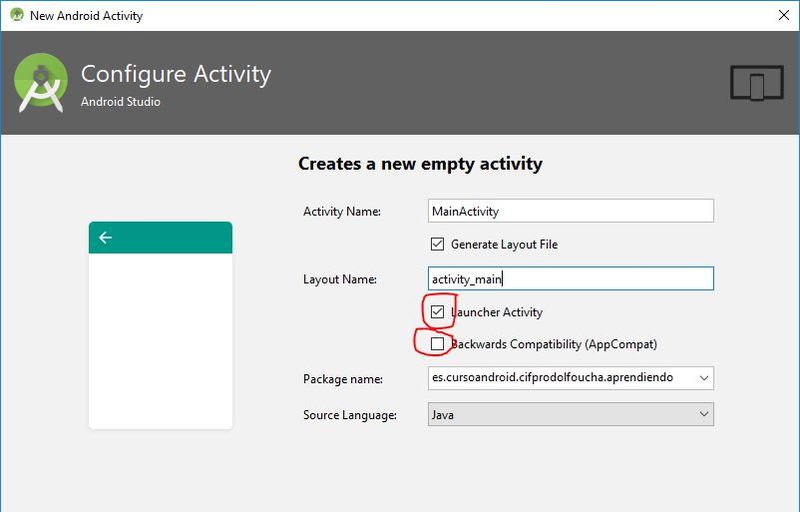
Task: Click into the Layout Name field
Action: point(570,278)
